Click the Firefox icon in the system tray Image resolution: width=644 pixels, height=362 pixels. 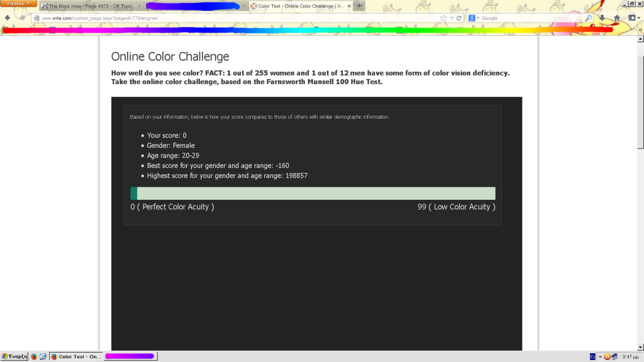click(607, 356)
